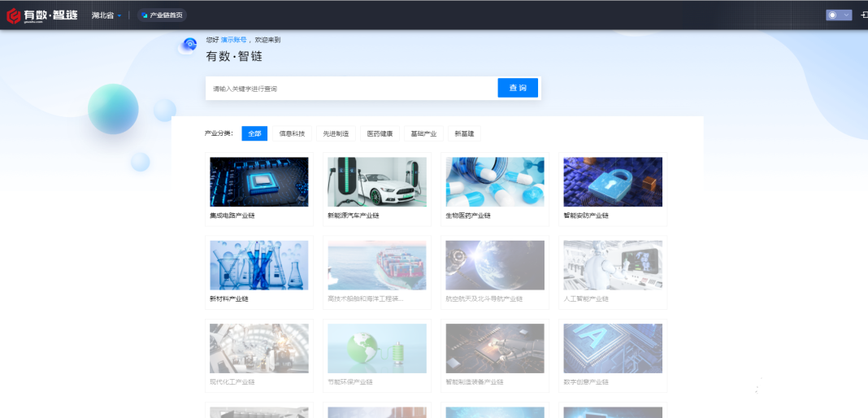
Task: Select the 新基建 category tab
Action: pyautogui.click(x=464, y=133)
